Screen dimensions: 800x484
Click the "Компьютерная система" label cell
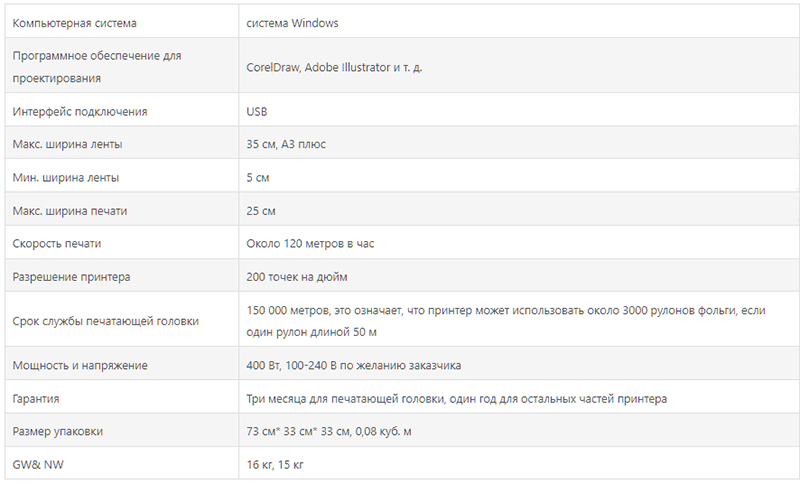tap(75, 22)
